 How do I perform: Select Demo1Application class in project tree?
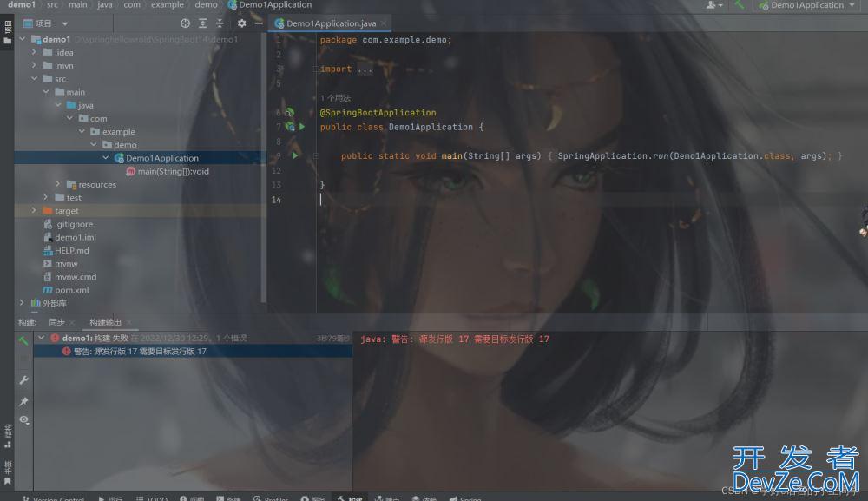tap(161, 158)
